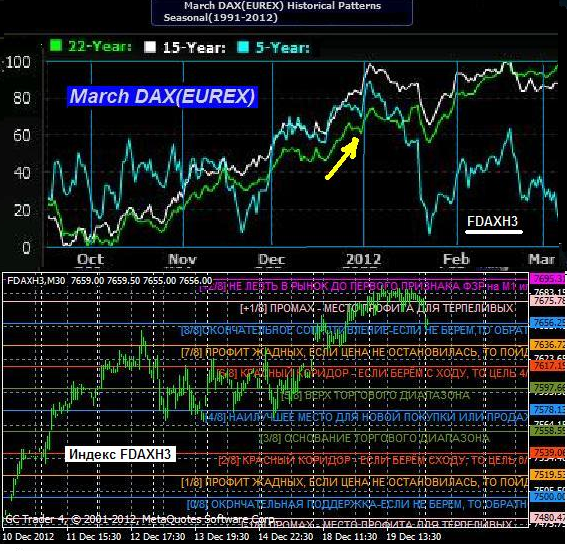Click the cyan 5-Year legend swatch

(243, 47)
